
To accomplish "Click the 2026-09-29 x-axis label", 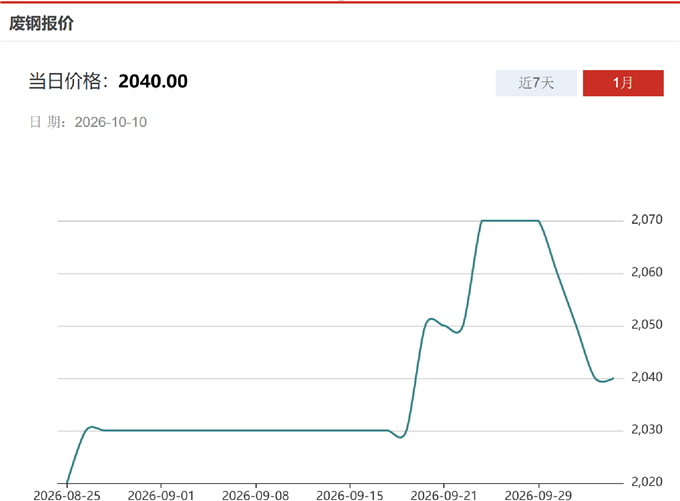I will (x=538, y=495).
